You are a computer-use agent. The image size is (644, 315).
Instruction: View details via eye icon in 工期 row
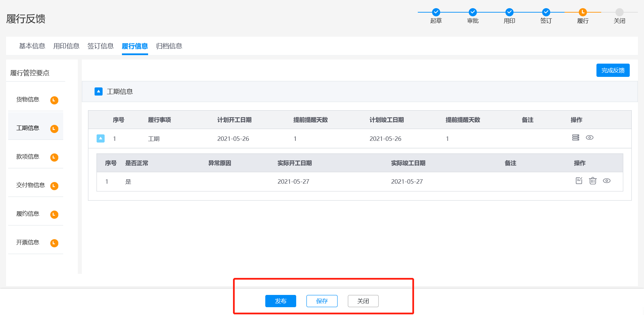(x=590, y=137)
